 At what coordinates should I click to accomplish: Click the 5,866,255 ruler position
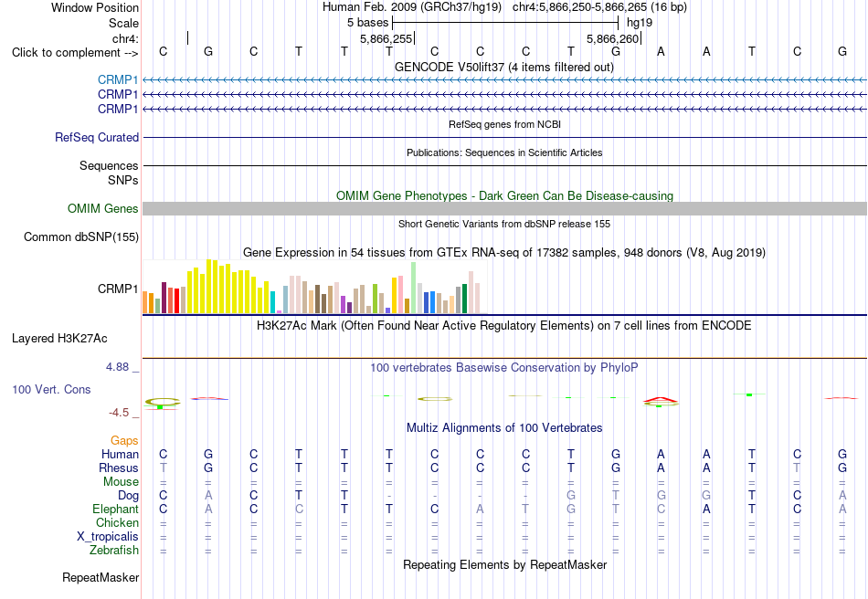[x=386, y=38]
